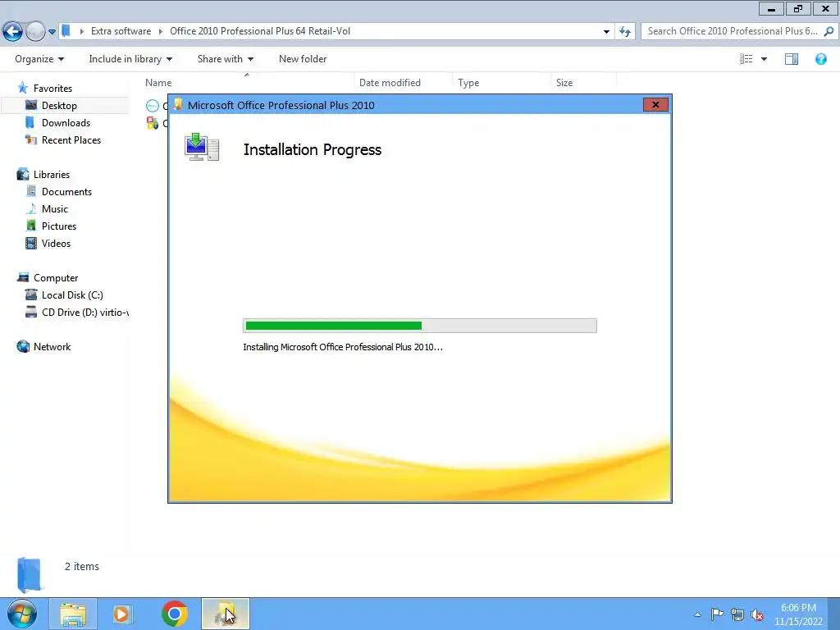Select Favorites in navigation pane
This screenshot has width=840, height=630.
click(x=52, y=89)
